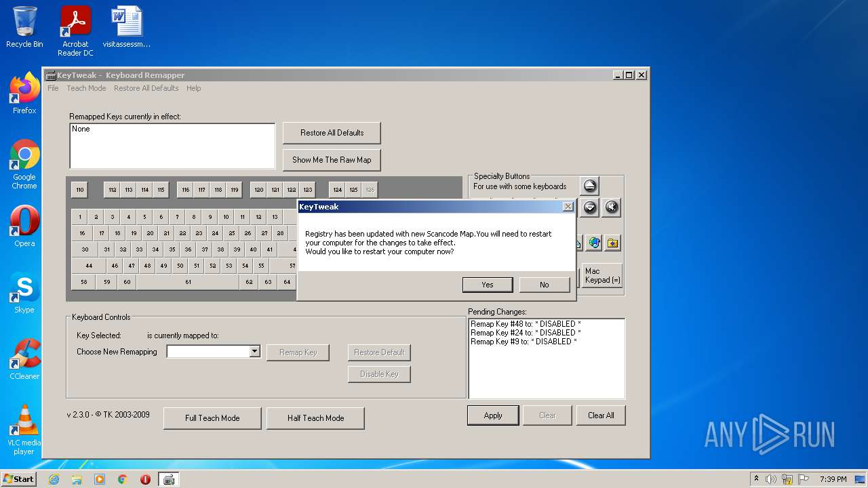Select pending change Remap Key #48
The image size is (868, 488).
coord(526,324)
